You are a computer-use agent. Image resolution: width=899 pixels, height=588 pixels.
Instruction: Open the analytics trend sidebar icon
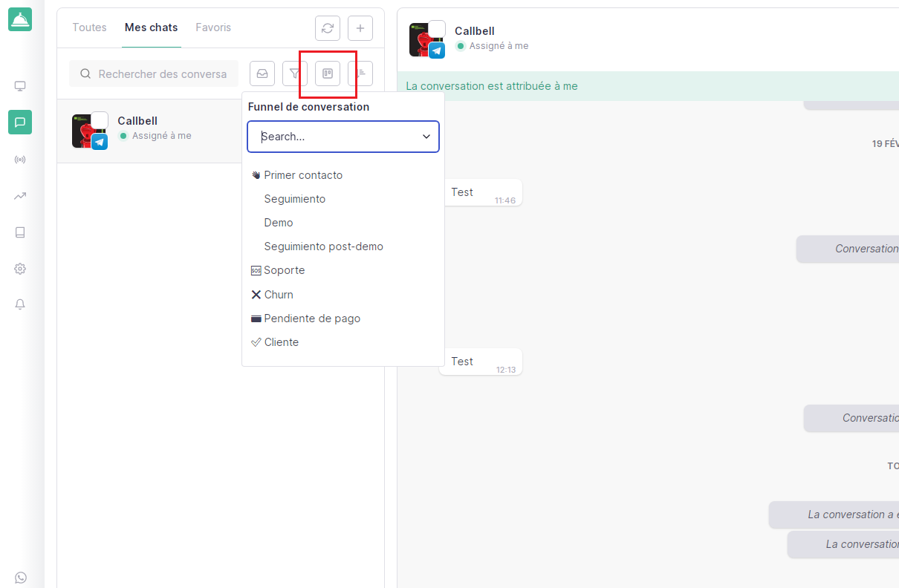coord(20,196)
